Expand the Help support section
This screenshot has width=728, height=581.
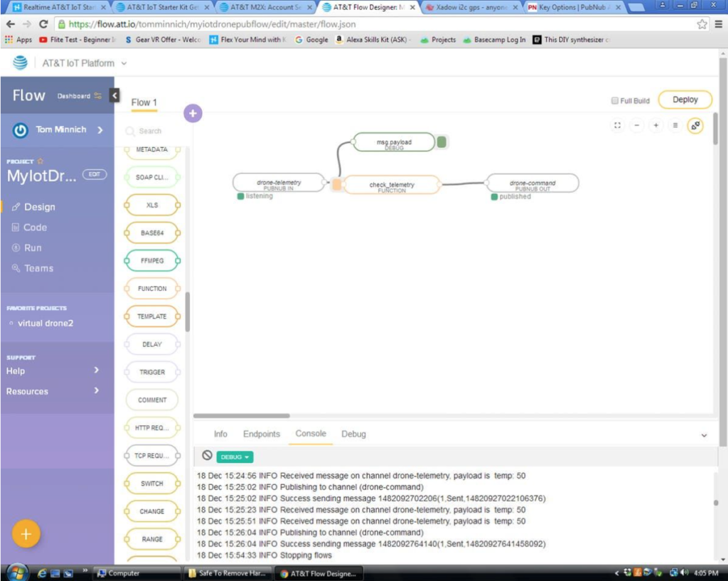(96, 371)
